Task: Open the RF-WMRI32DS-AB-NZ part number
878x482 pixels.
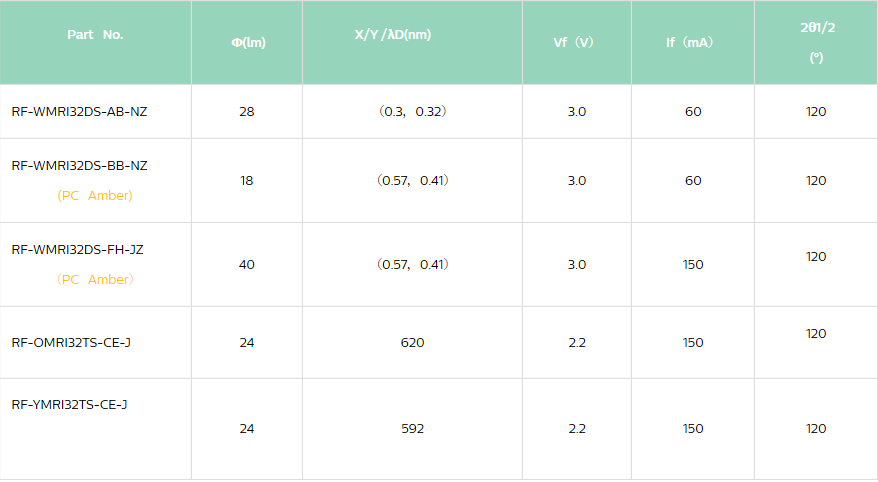Action: coord(79,112)
